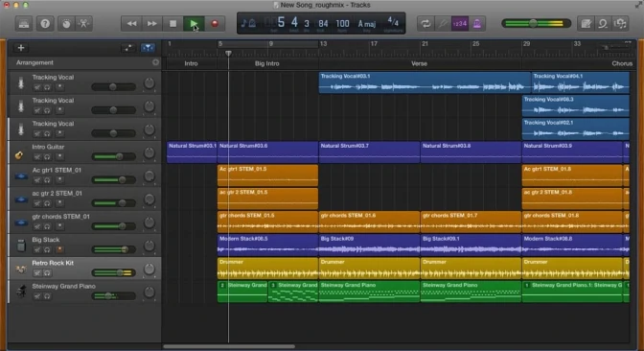The image size is (644, 351).
Task: Open Quick Help question mark button
Action: [45, 24]
